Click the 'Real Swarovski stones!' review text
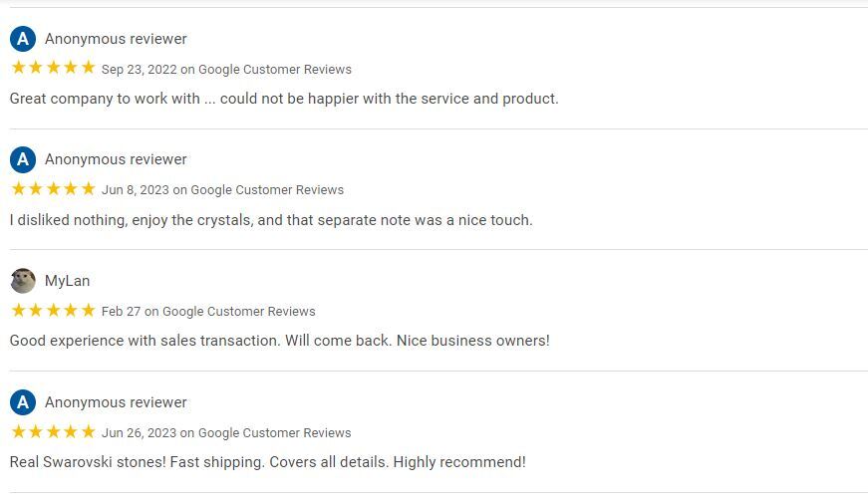868x503 pixels. (x=267, y=462)
